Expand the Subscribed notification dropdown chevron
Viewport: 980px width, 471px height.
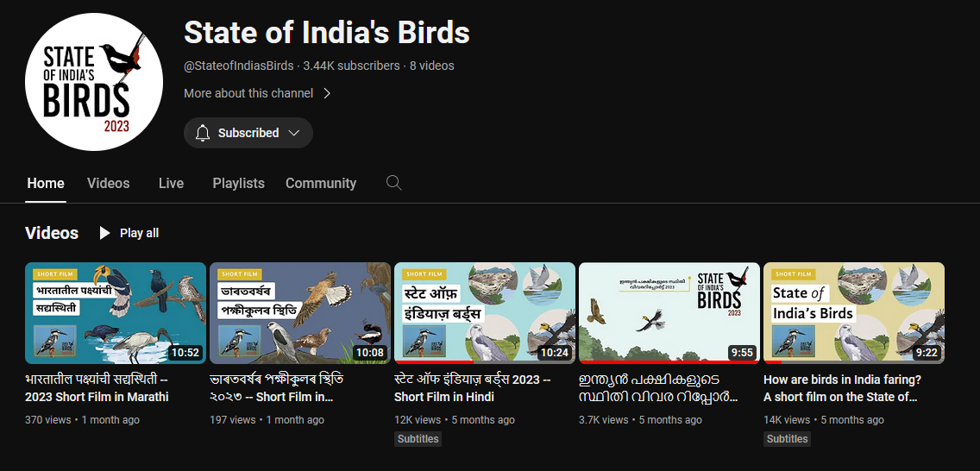pos(294,133)
